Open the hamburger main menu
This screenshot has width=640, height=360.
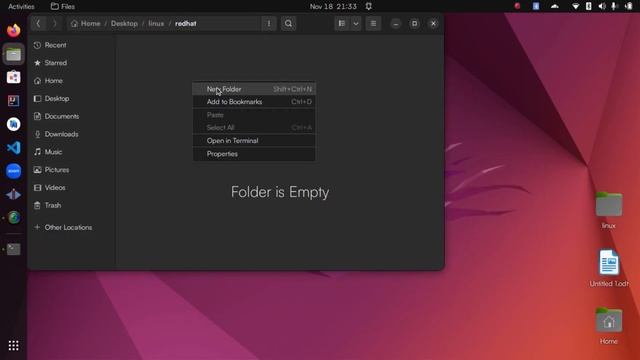[x=373, y=24]
